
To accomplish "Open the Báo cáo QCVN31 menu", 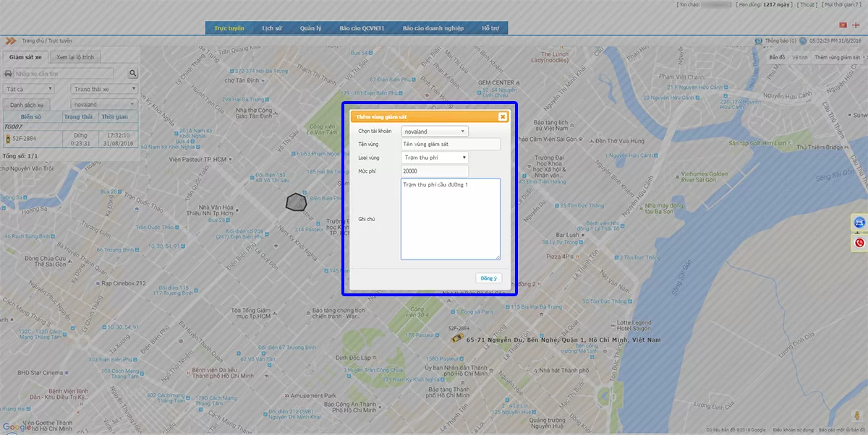I will pos(362,28).
